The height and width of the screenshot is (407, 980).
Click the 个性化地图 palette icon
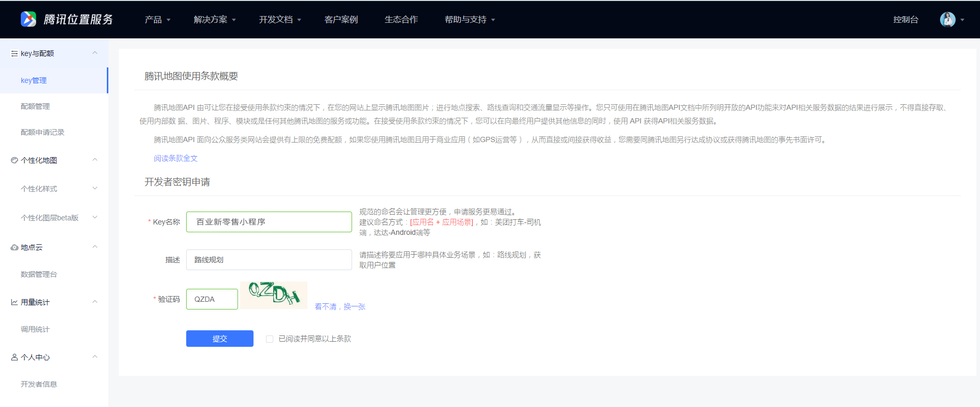coord(15,160)
